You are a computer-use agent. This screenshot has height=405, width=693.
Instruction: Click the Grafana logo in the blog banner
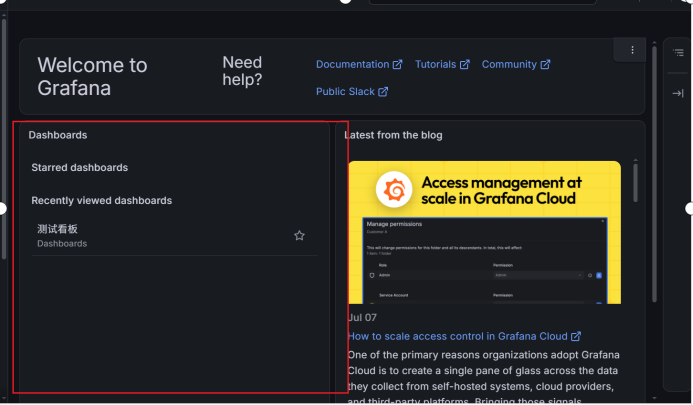(394, 190)
